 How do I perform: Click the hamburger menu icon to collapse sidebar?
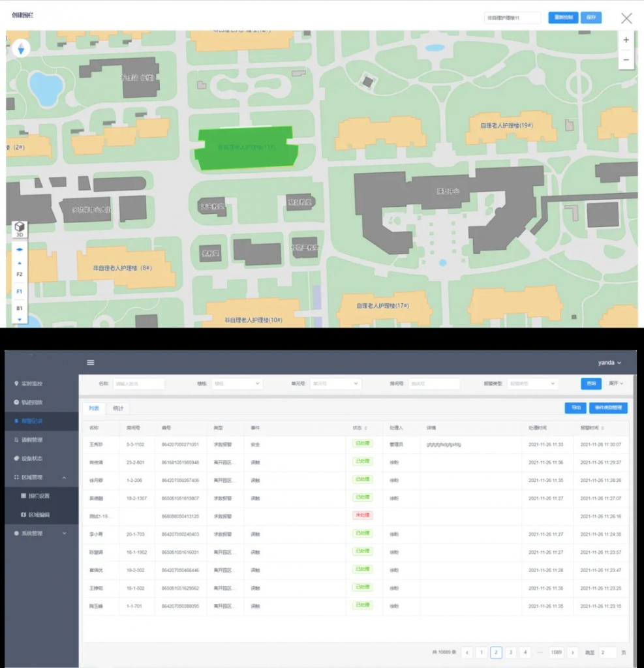click(91, 363)
